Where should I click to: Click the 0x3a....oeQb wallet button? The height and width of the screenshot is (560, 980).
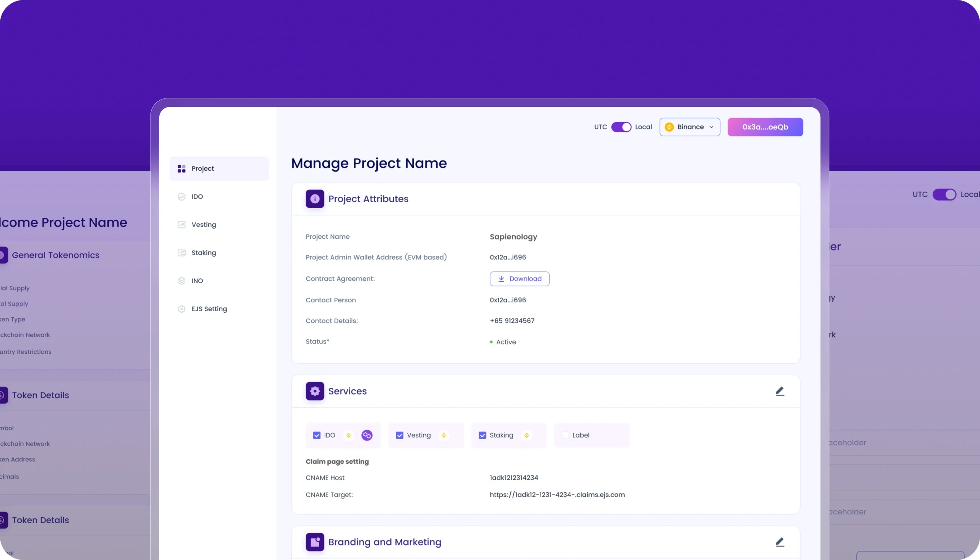[x=764, y=127]
